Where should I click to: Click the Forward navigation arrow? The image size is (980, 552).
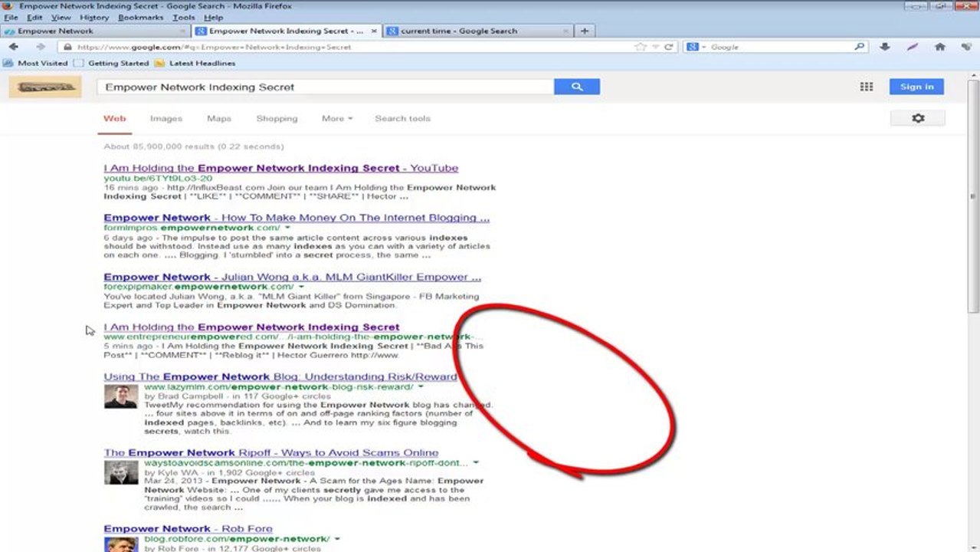(x=40, y=47)
